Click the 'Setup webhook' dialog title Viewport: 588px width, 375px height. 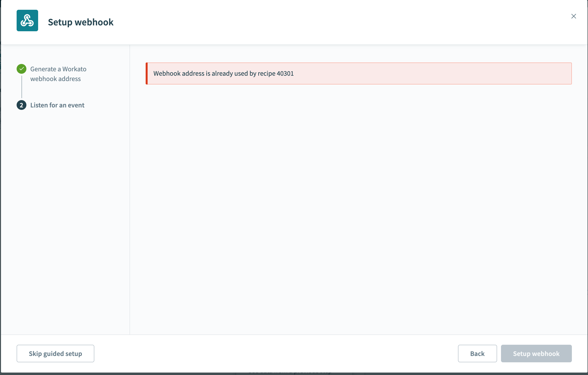pos(81,22)
